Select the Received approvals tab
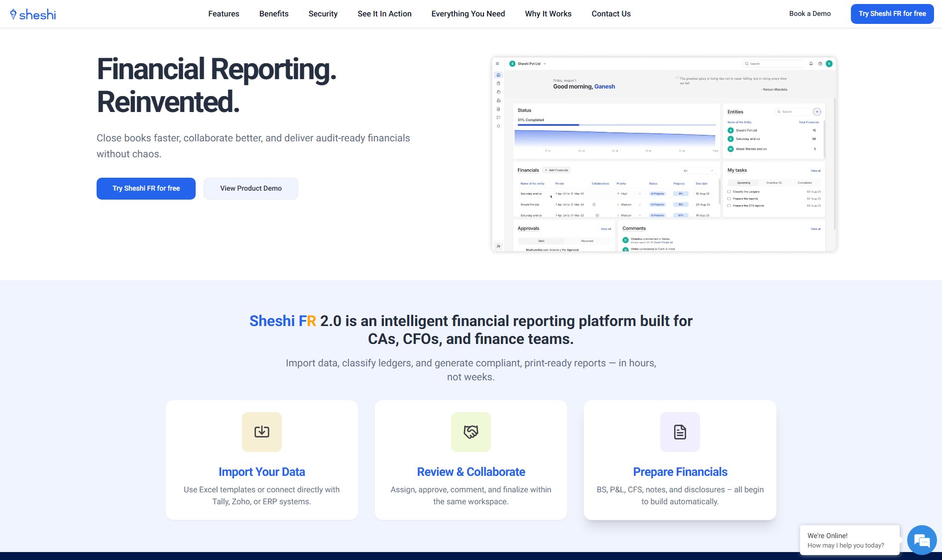This screenshot has width=942, height=560. pos(587,241)
